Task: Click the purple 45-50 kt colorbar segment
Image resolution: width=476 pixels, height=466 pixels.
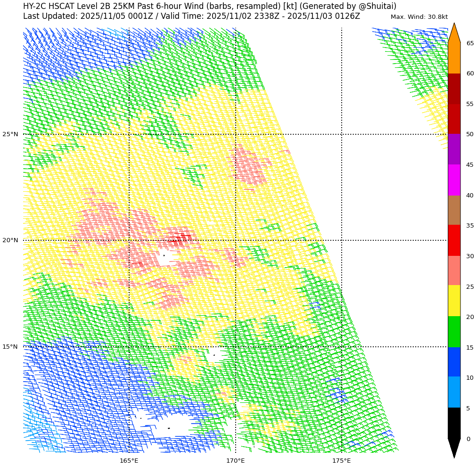Action: coord(454,149)
